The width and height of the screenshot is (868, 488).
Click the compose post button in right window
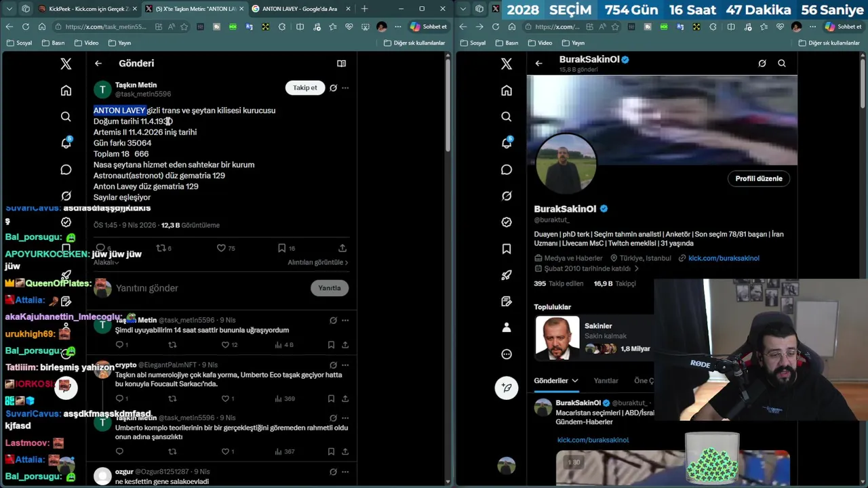coord(507,388)
